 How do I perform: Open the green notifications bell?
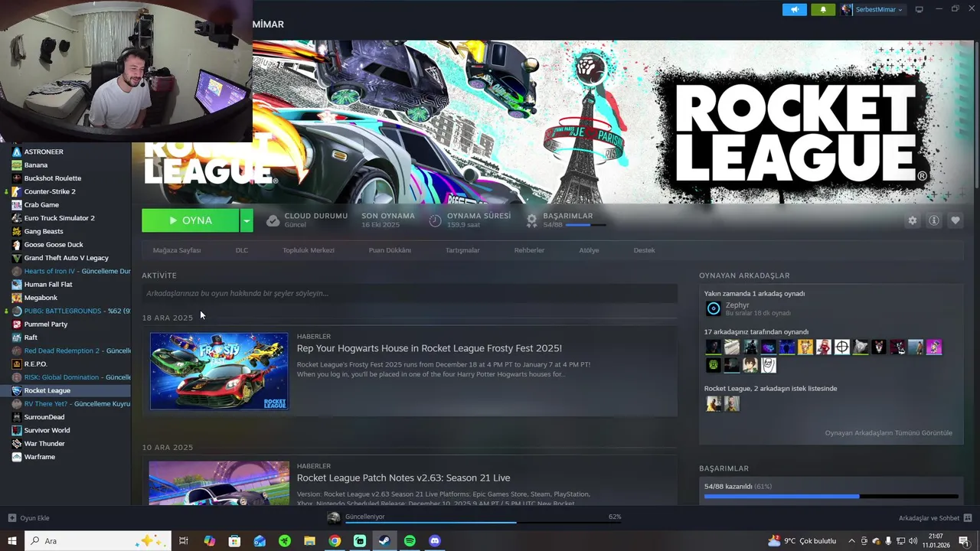click(x=823, y=9)
